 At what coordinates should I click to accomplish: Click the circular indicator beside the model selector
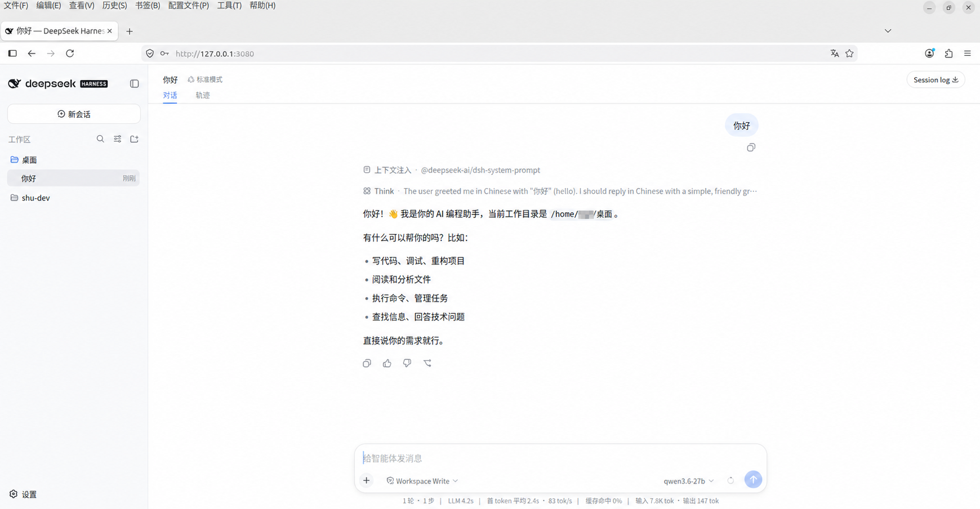point(730,480)
